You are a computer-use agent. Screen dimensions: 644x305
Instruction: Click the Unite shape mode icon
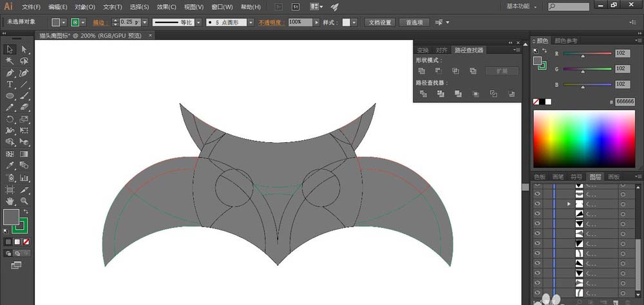click(x=422, y=71)
